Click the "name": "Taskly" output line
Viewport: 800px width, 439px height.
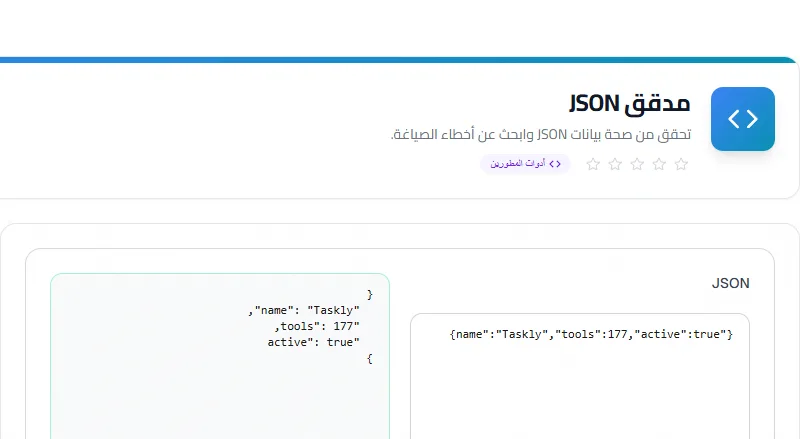(x=304, y=310)
